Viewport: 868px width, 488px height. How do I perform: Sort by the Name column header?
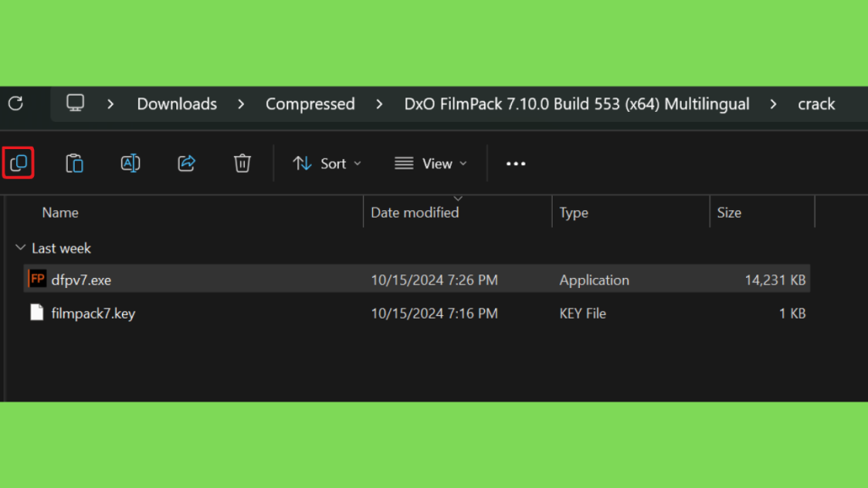click(60, 213)
